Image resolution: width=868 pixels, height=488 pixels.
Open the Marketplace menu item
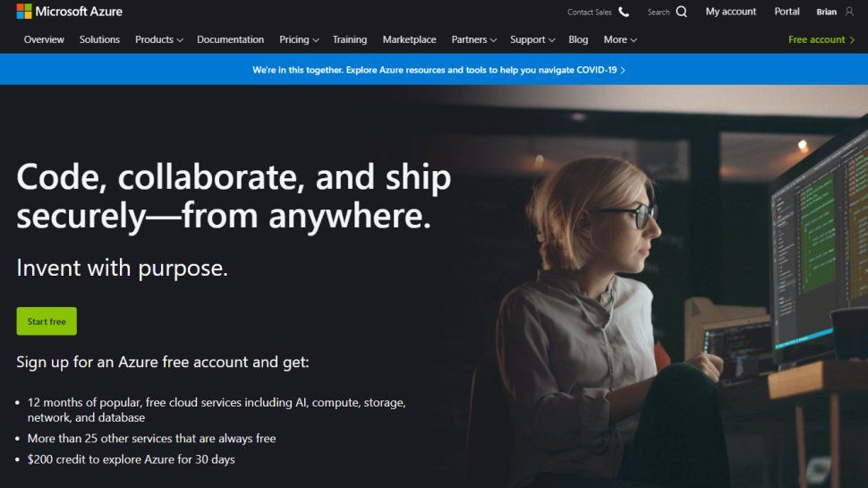(409, 40)
